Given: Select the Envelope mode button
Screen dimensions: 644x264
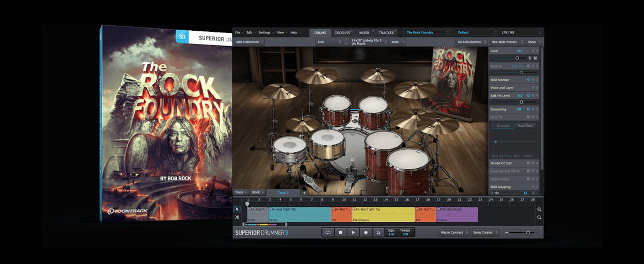Looking at the screenshot, I should [x=503, y=125].
